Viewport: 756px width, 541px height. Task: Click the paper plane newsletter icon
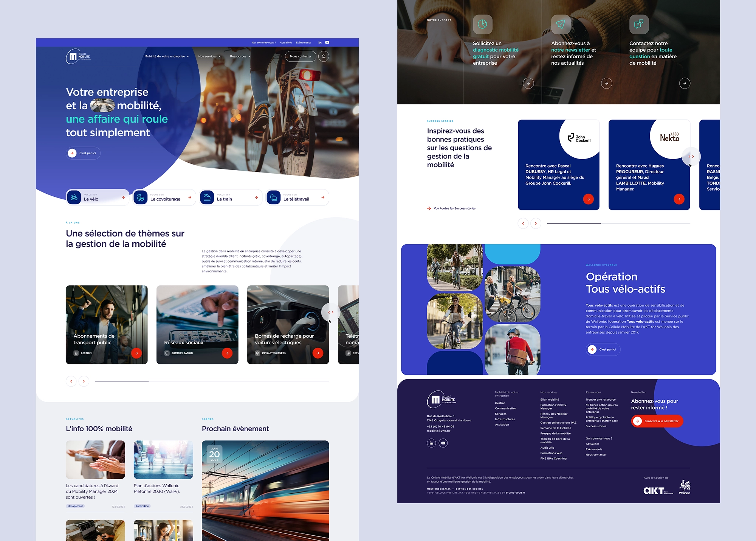561,24
